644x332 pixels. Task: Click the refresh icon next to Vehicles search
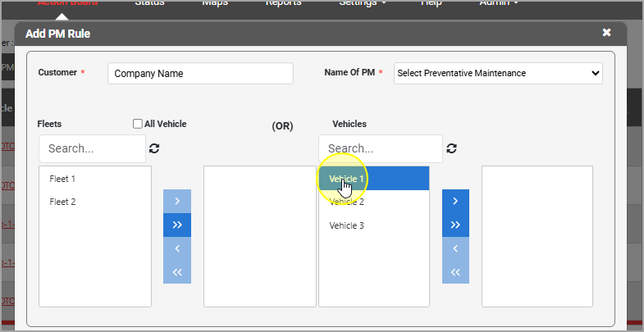click(x=451, y=148)
